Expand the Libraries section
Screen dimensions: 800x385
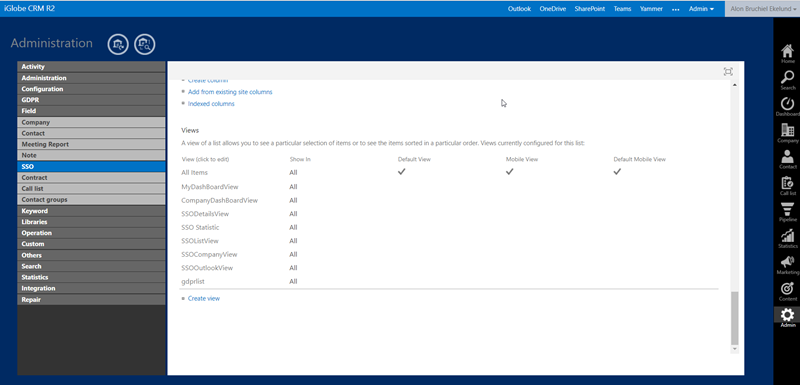91,222
